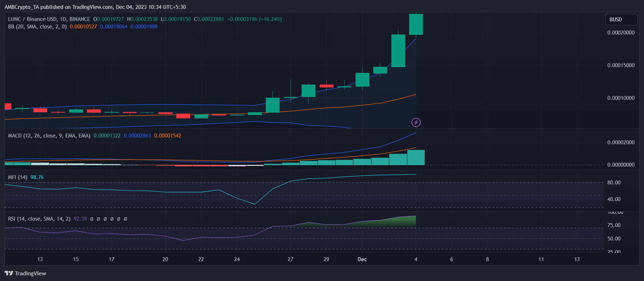Click the 24 date label on time axis

237,259
